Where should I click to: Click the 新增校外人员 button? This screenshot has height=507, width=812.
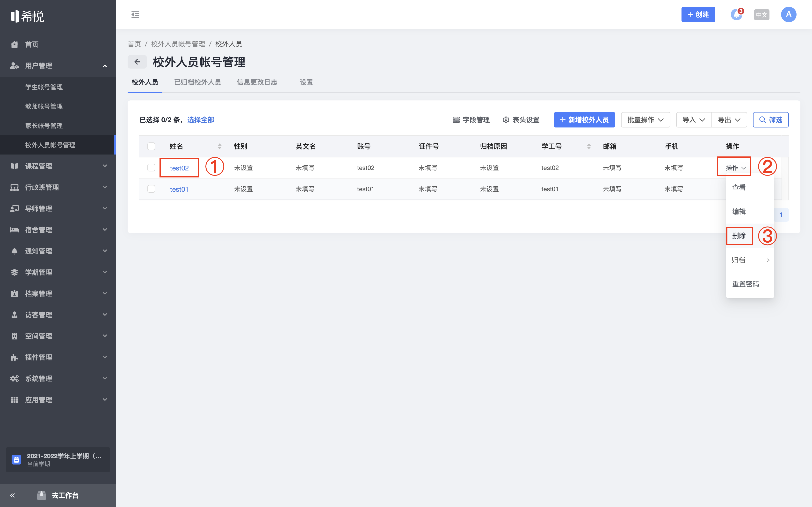tap(584, 120)
